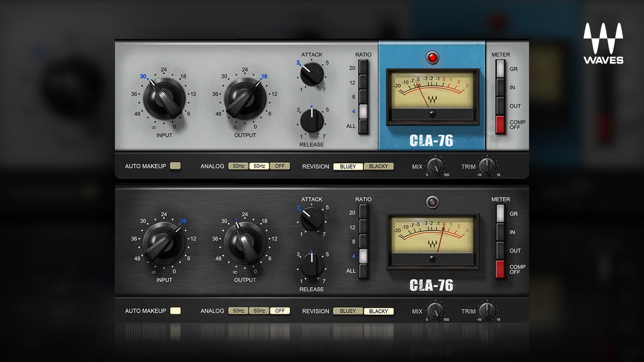Click the Output knob on the black unit
The width and height of the screenshot is (644, 362).
tap(245, 242)
